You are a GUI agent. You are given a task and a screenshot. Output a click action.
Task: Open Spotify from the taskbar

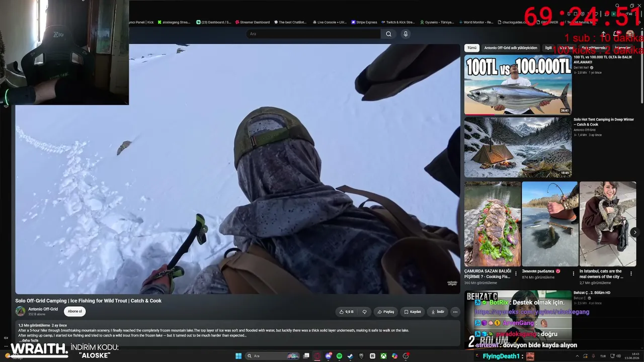(339, 356)
